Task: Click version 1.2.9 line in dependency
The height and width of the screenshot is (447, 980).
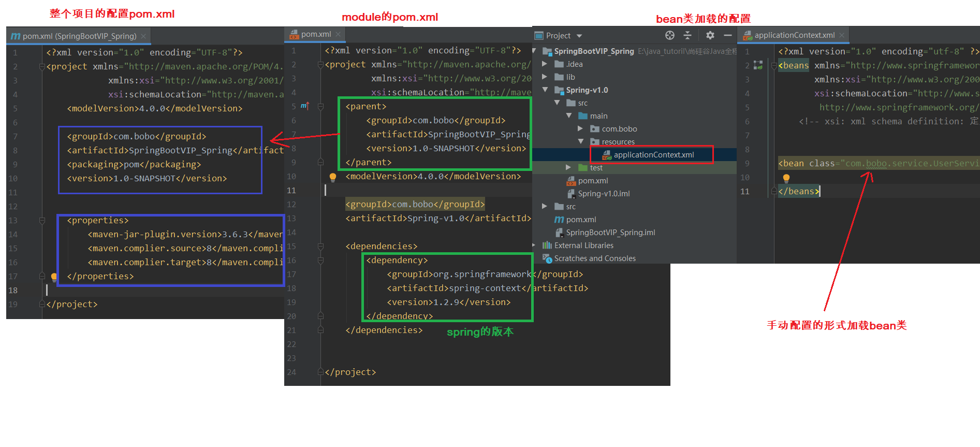Action: coord(449,302)
